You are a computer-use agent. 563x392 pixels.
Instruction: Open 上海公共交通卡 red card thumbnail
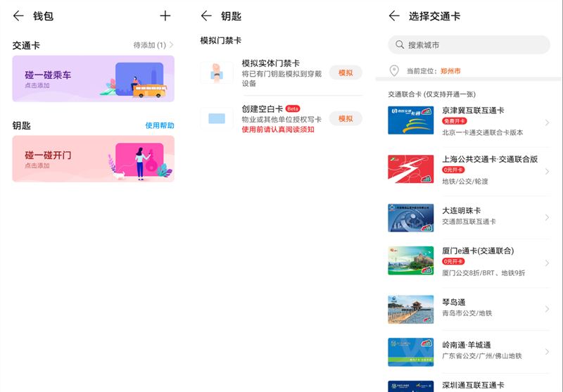click(x=411, y=169)
